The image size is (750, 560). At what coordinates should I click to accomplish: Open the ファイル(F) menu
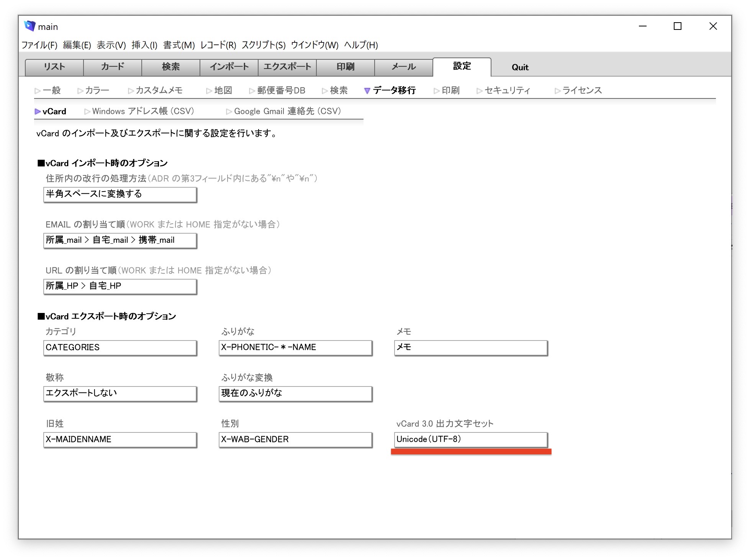(39, 45)
